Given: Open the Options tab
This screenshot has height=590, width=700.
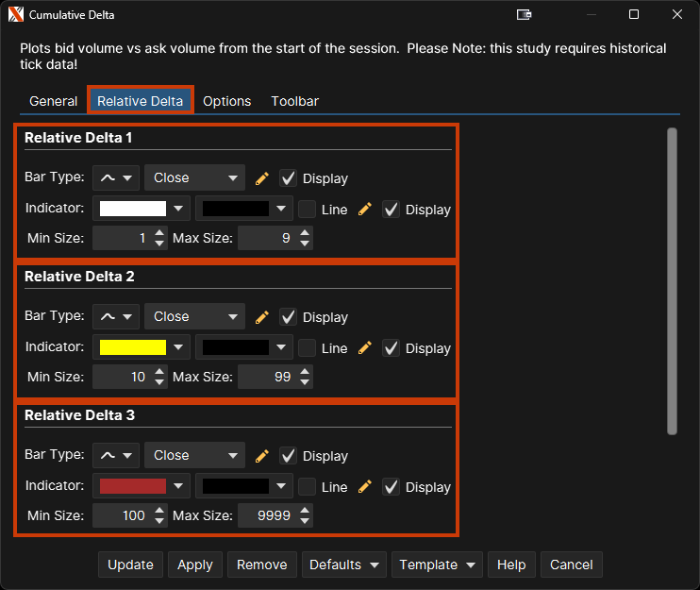Looking at the screenshot, I should (226, 101).
